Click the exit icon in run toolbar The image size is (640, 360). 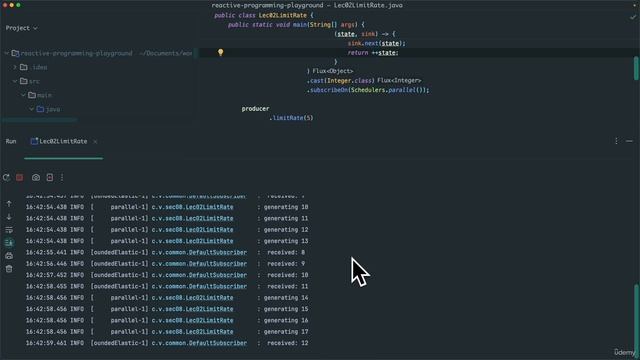pos(49,178)
